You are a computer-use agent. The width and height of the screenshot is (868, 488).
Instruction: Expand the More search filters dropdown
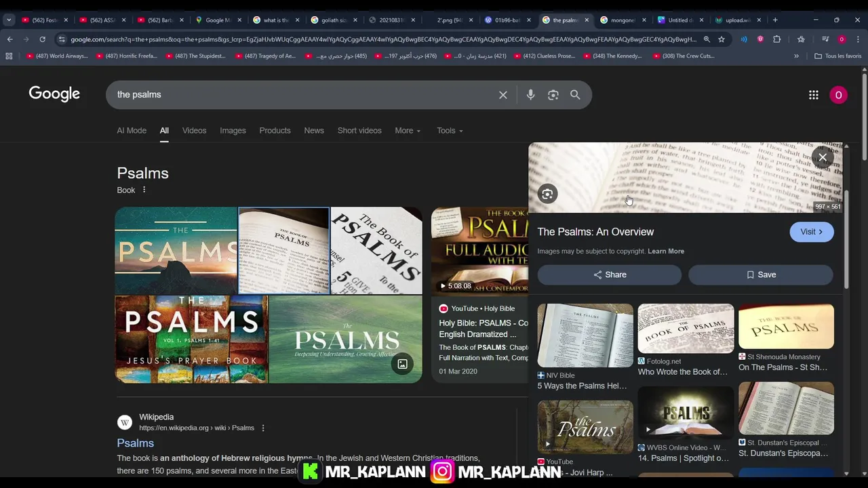tap(408, 130)
